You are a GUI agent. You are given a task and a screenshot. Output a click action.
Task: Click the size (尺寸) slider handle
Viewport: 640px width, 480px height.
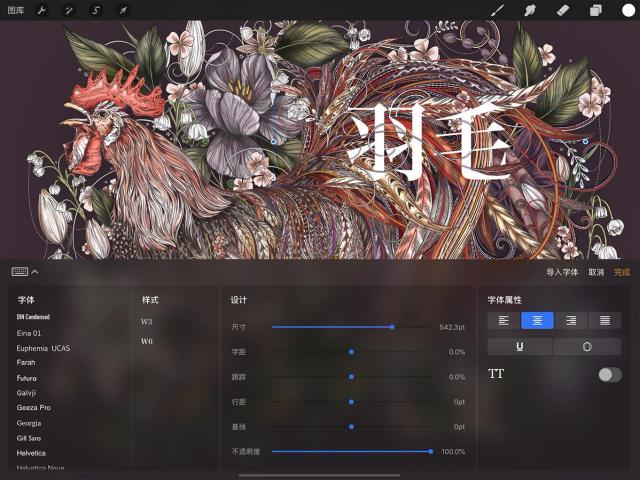392,327
